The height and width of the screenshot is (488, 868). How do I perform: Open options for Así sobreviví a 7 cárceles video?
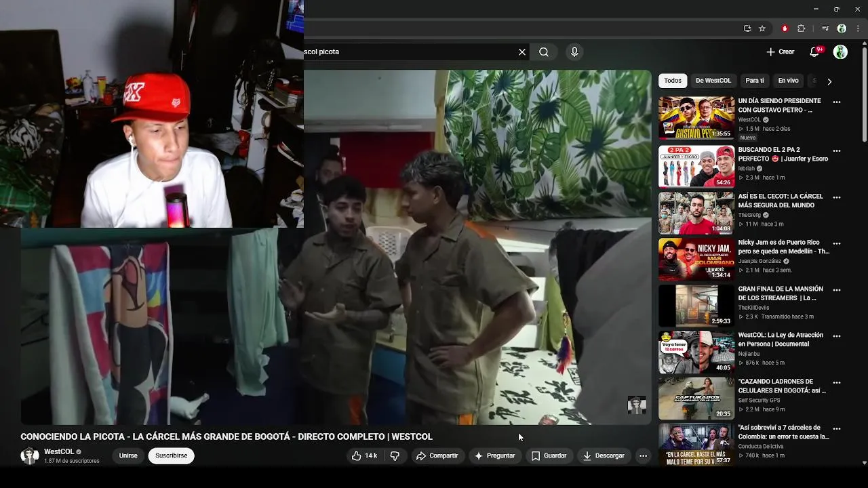click(x=837, y=428)
